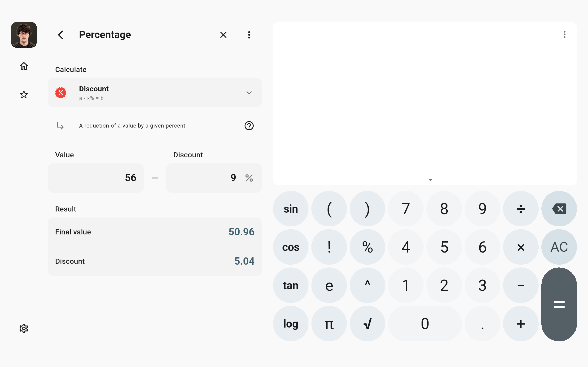The width and height of the screenshot is (588, 367).
Task: Open settings gear in sidebar
Action: pyautogui.click(x=24, y=328)
